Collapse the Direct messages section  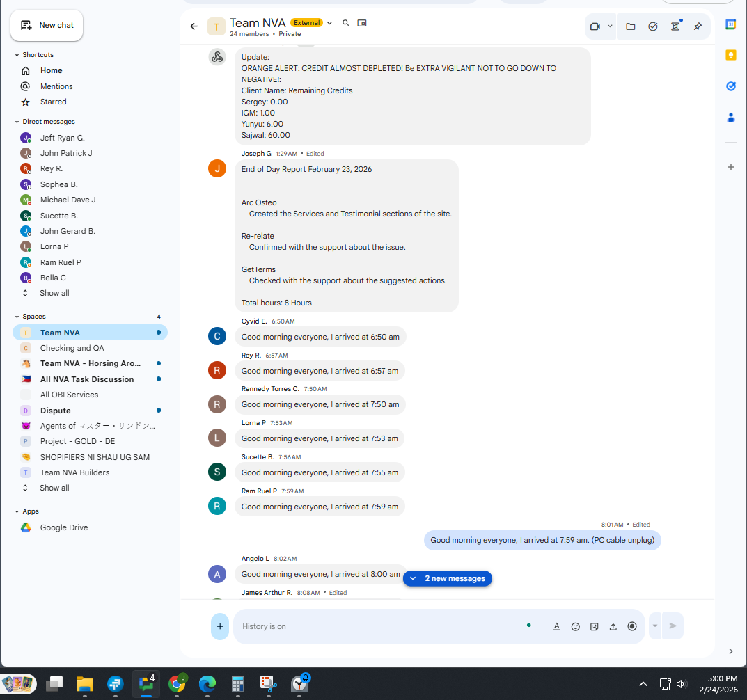(x=17, y=122)
